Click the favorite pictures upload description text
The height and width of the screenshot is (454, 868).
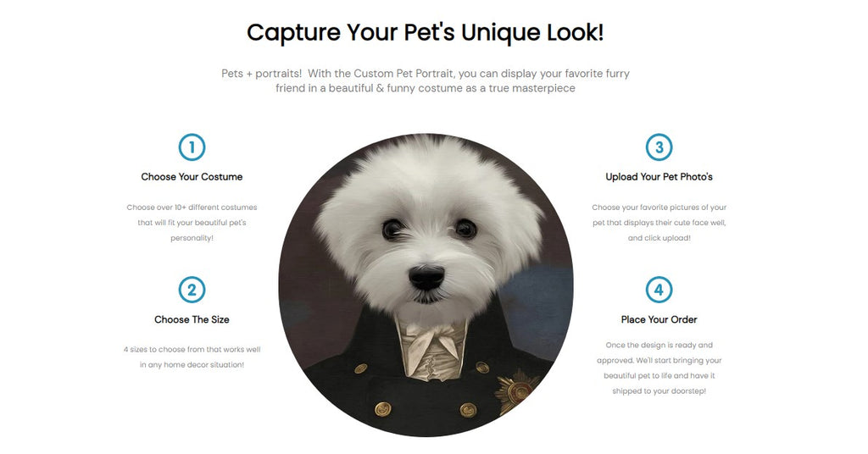coord(659,223)
